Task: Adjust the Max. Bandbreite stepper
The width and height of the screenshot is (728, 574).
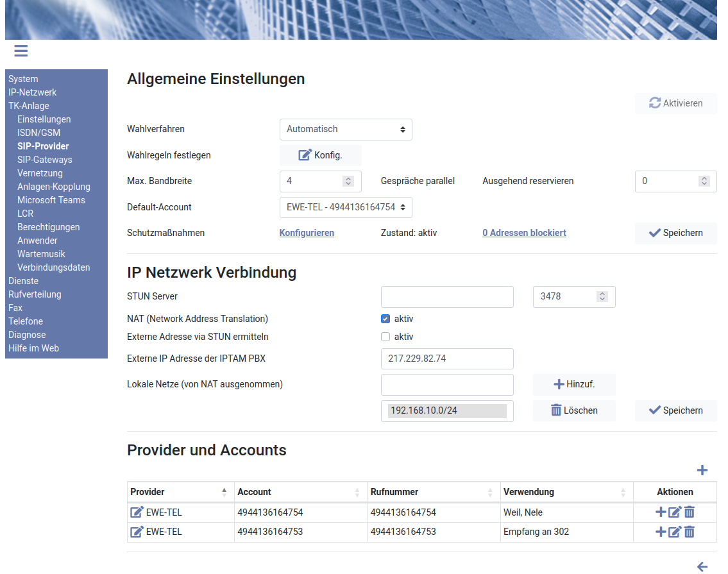Action: click(x=348, y=181)
